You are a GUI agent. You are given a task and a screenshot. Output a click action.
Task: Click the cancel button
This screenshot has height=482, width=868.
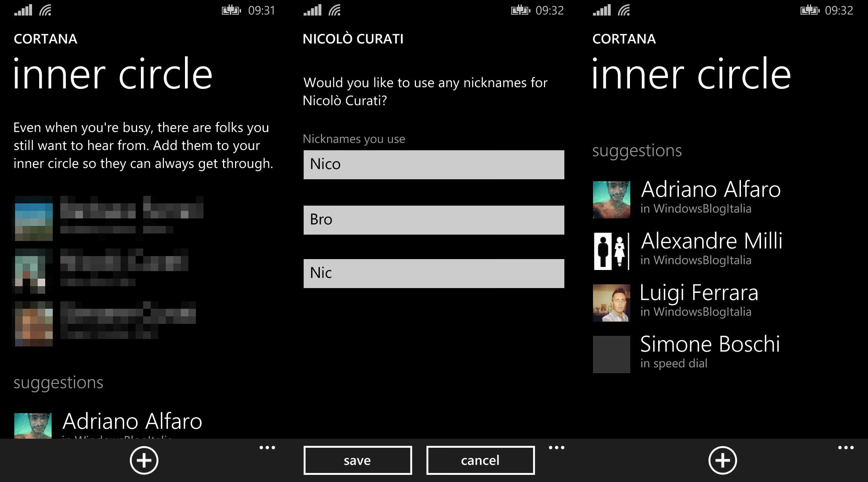(480, 460)
